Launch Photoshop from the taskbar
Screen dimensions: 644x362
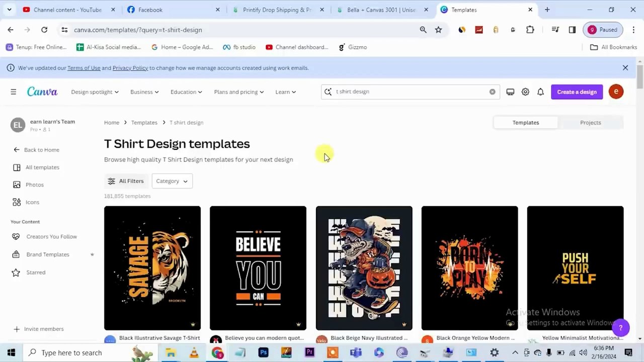pos(263,352)
